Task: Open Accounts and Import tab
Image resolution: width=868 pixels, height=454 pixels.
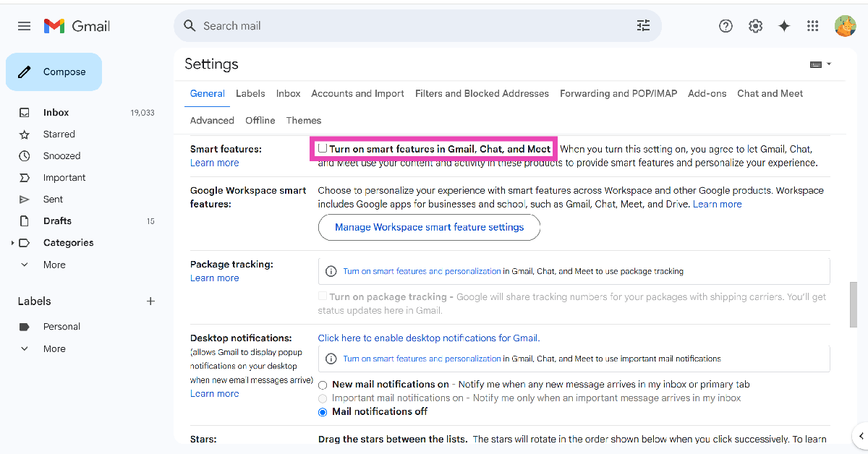Action: (358, 93)
